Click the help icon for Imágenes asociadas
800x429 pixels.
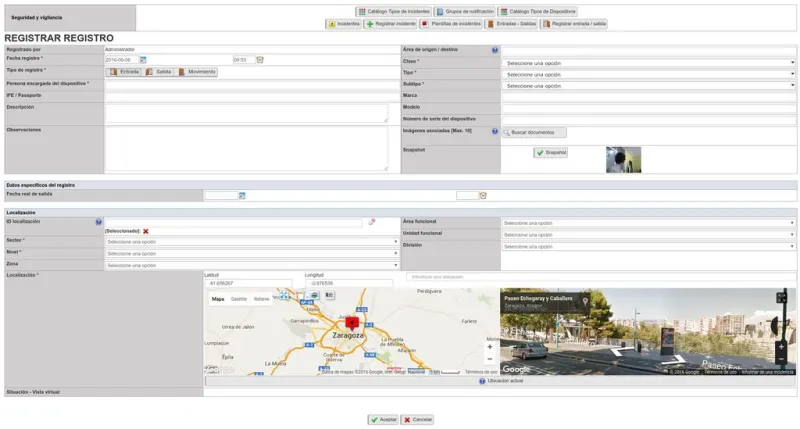coord(494,132)
